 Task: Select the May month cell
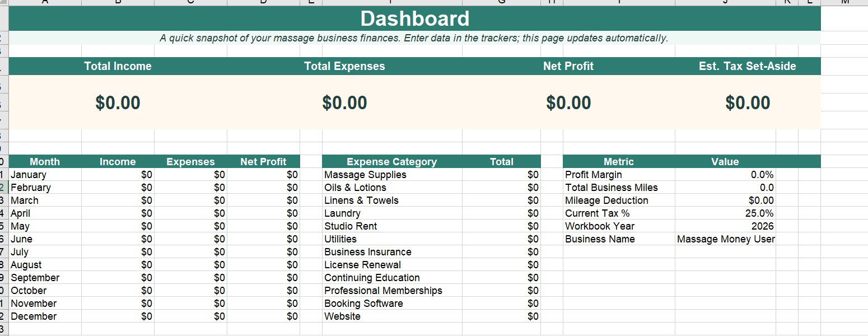point(45,226)
